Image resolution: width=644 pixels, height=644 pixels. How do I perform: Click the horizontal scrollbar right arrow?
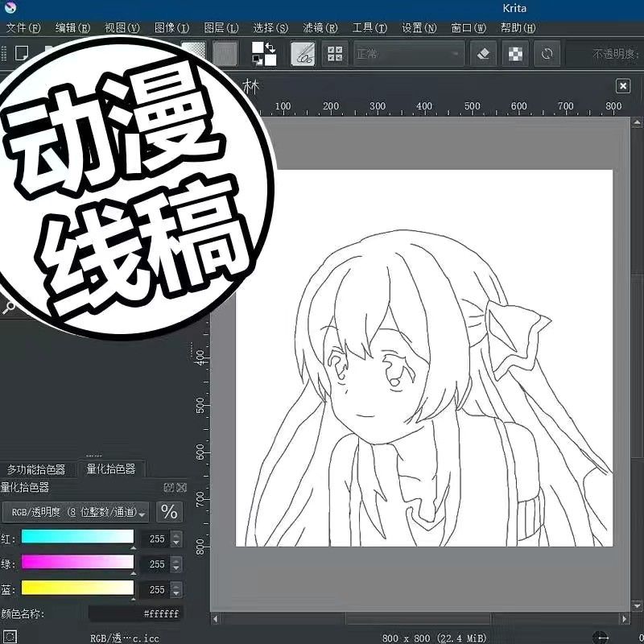tap(625, 618)
